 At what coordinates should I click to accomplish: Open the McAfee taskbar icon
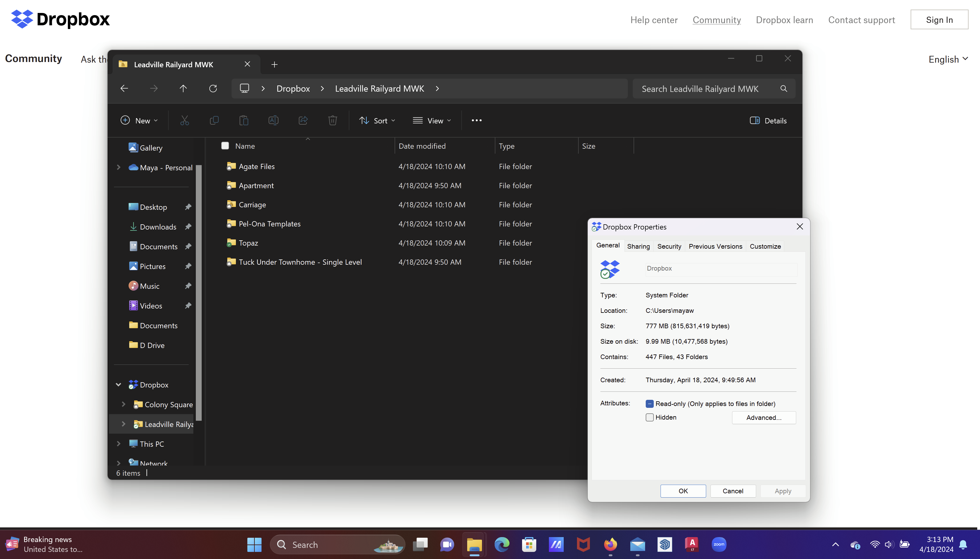point(583,545)
